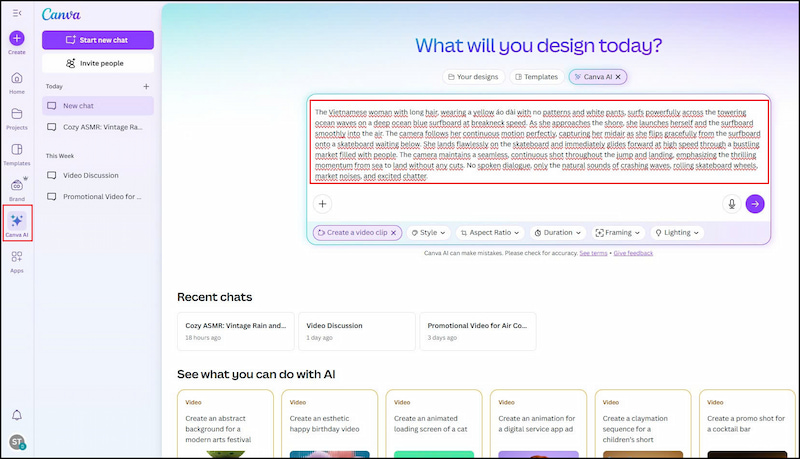Collapse the sidebar with the menu icon
800x459 pixels.
tap(17, 13)
